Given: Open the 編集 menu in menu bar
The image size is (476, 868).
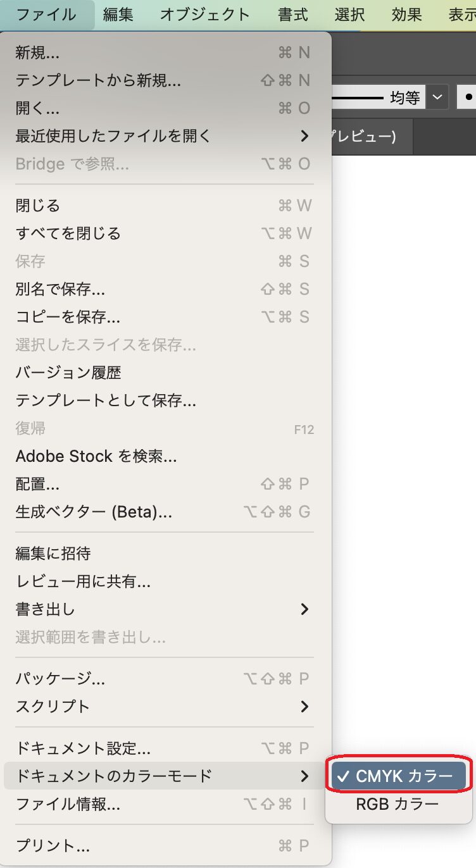Looking at the screenshot, I should 118,15.
